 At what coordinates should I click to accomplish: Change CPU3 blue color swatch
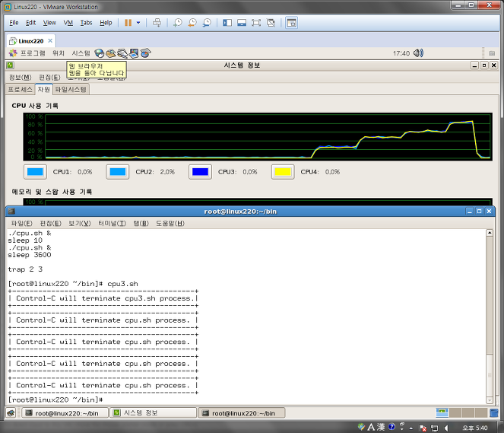pyautogui.click(x=200, y=172)
